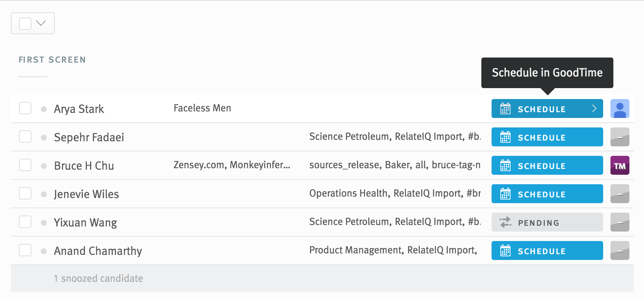Viewport: 644px width, 300px height.
Task: Click Sepehr Fadaei's gray unassigned owner icon
Action: tap(620, 137)
